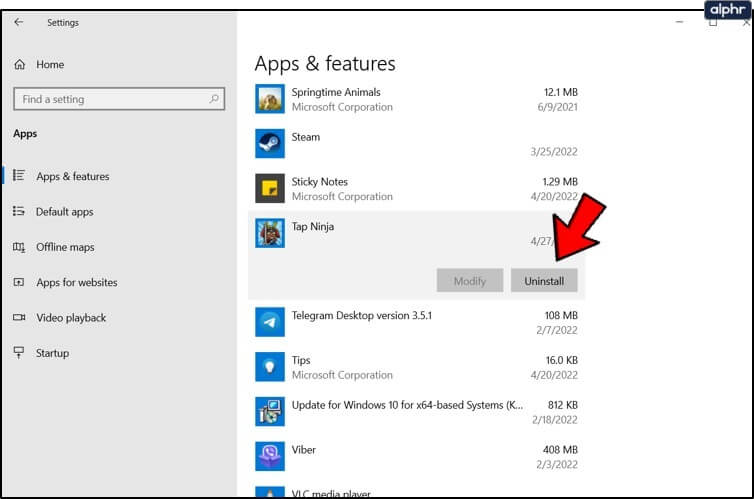754x499 pixels.
Task: Click the Apps & features page heading
Action: point(325,64)
